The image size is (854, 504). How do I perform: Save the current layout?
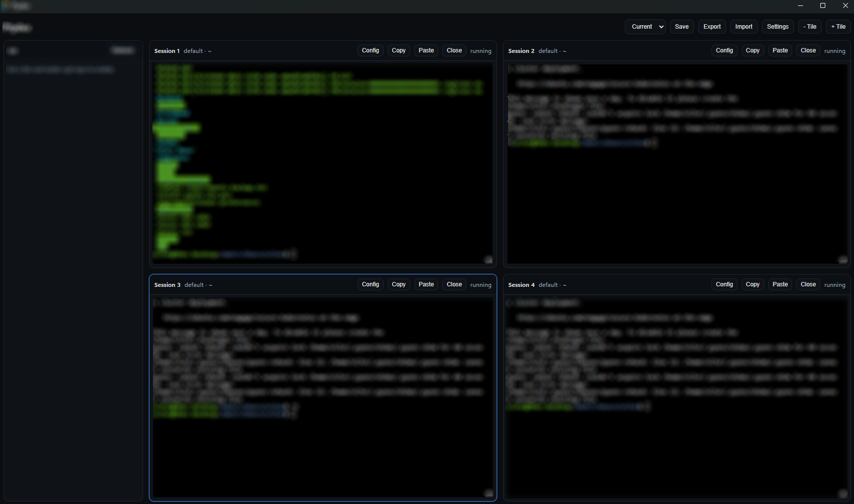tap(682, 27)
